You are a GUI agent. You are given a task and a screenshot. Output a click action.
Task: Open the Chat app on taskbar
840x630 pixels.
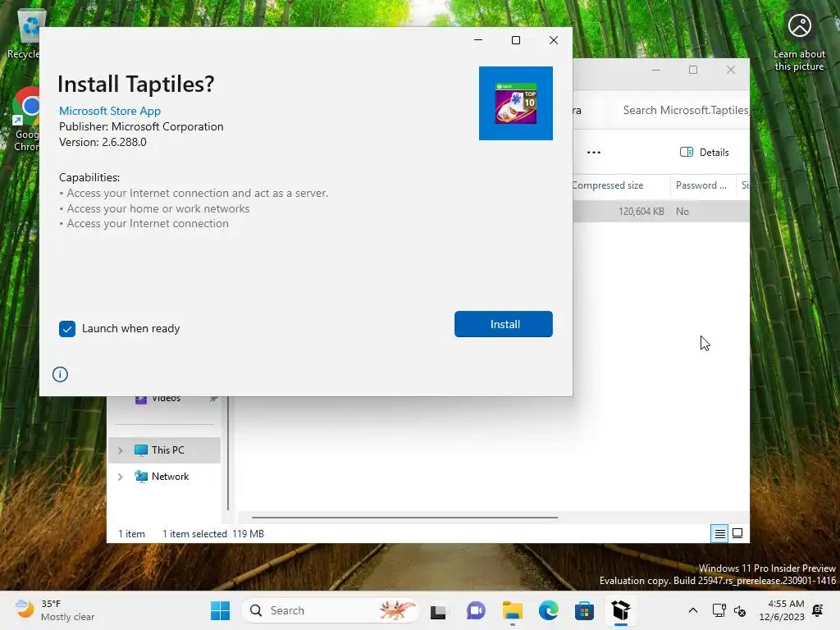tap(476, 610)
